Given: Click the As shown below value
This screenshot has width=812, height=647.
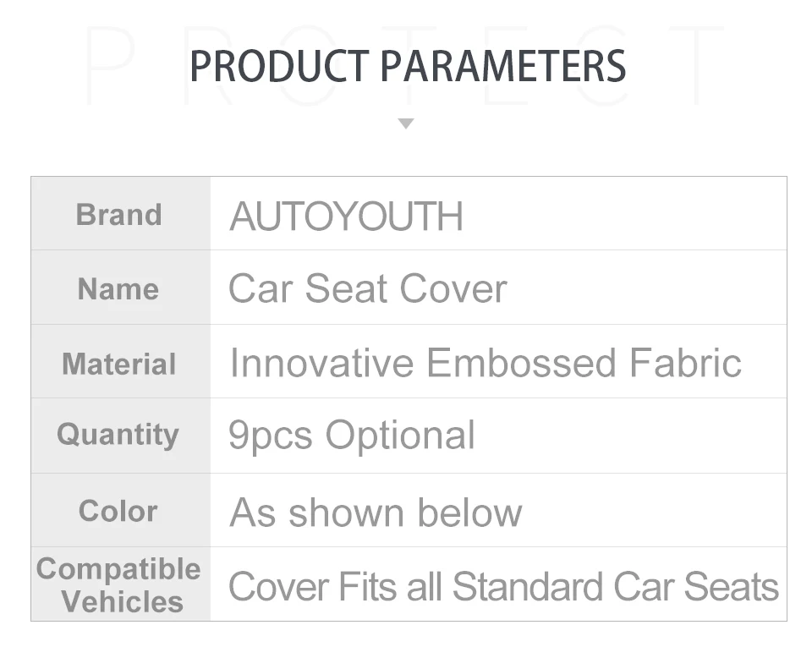Looking at the screenshot, I should [376, 513].
